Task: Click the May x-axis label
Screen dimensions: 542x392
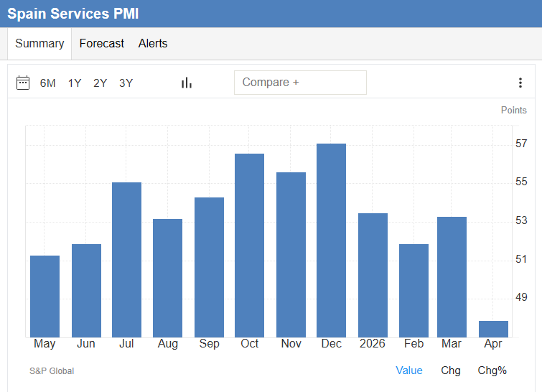Action: 45,344
